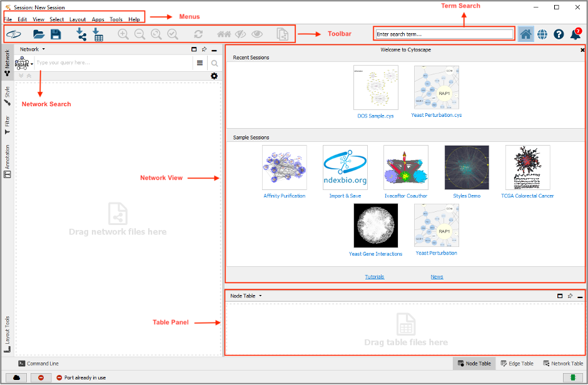This screenshot has height=385, width=588.
Task: Switch to the Filter side tab
Action: (x=7, y=125)
